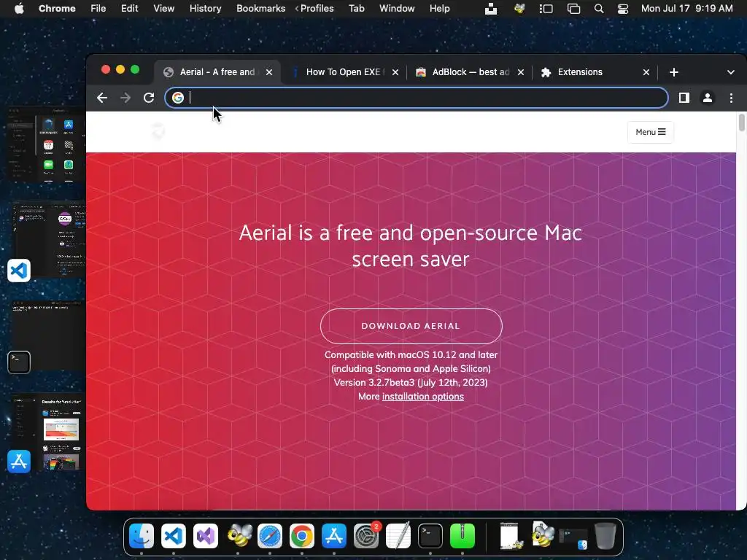Open the Edit menu
The width and height of the screenshot is (747, 560).
[129, 9]
